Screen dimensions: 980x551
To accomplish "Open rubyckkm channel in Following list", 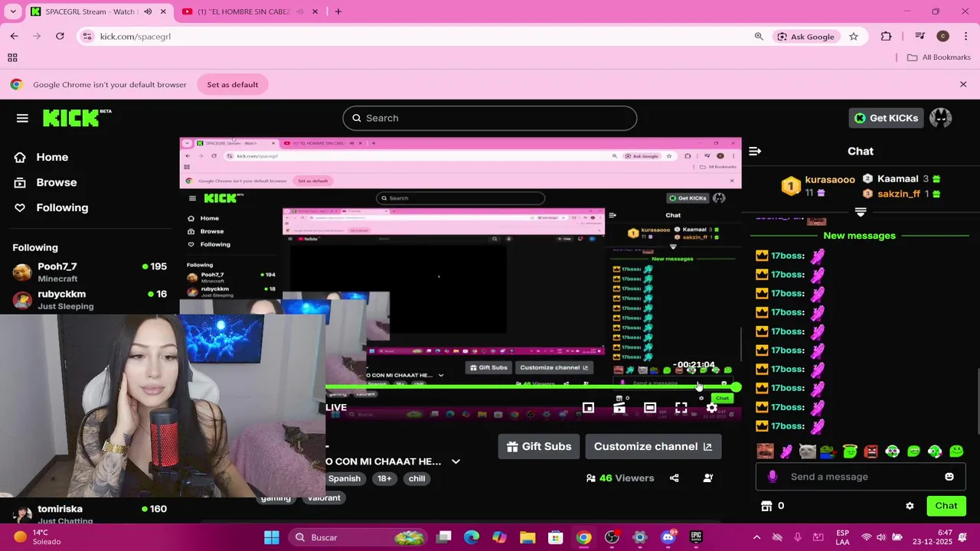I will pyautogui.click(x=90, y=299).
